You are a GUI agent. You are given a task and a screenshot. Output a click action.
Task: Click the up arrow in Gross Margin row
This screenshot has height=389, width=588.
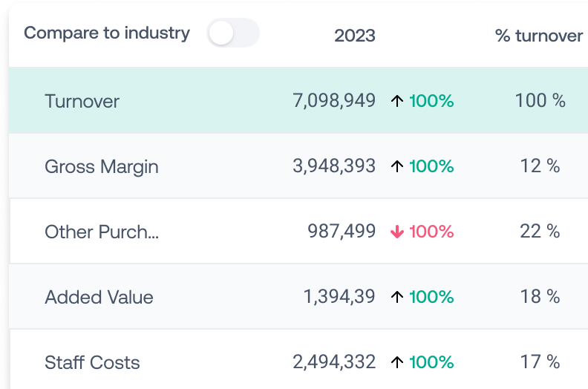coord(397,166)
